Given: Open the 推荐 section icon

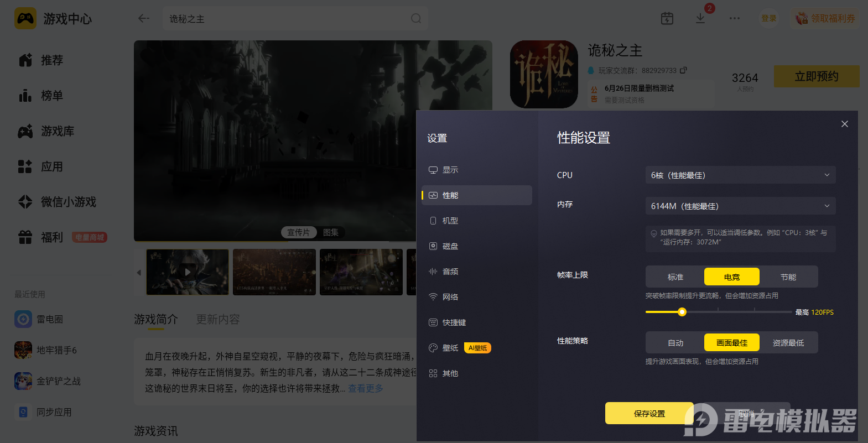Looking at the screenshot, I should [x=25, y=60].
